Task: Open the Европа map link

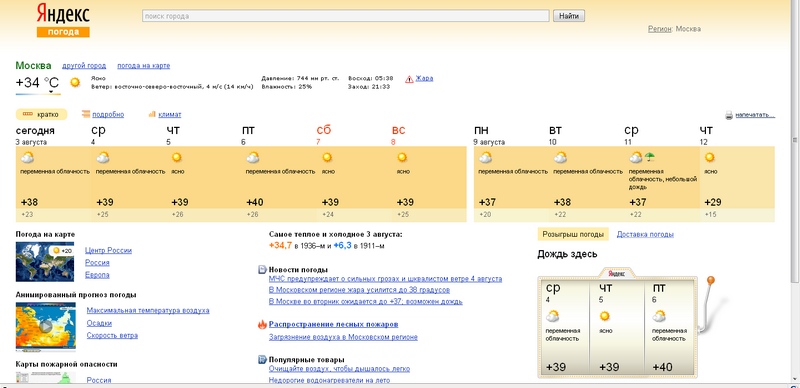Action: point(97,275)
